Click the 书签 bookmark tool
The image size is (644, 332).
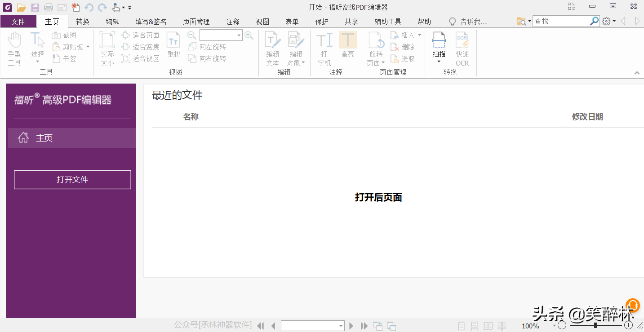pyautogui.click(x=64, y=58)
